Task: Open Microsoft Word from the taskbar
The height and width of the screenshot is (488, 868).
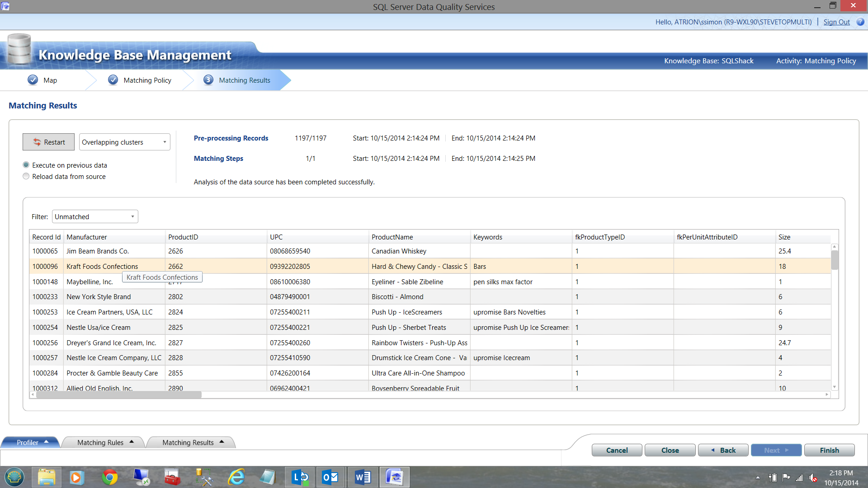Action: coord(363,477)
